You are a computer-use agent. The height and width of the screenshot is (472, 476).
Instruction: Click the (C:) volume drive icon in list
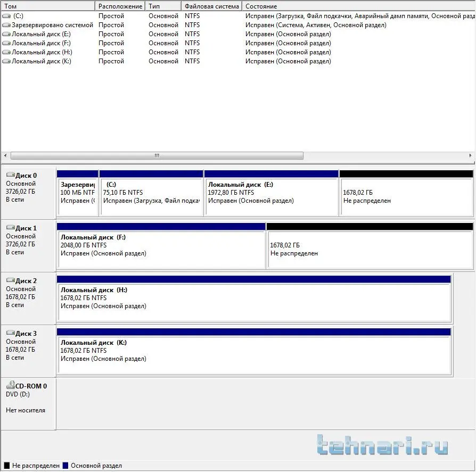[6, 16]
